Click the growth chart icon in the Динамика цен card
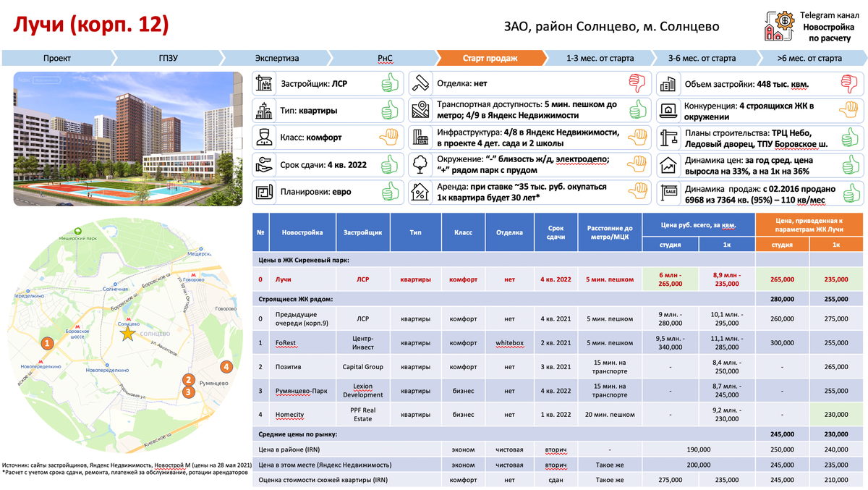The image size is (868, 490). (668, 164)
